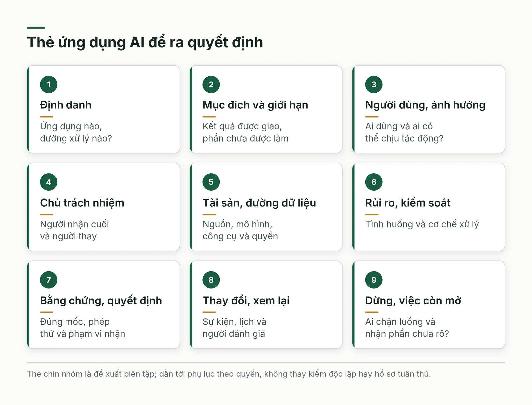
Task: Click the text 'Nguồn, mô hình, công cụ và quyền'
Action: click(x=240, y=230)
